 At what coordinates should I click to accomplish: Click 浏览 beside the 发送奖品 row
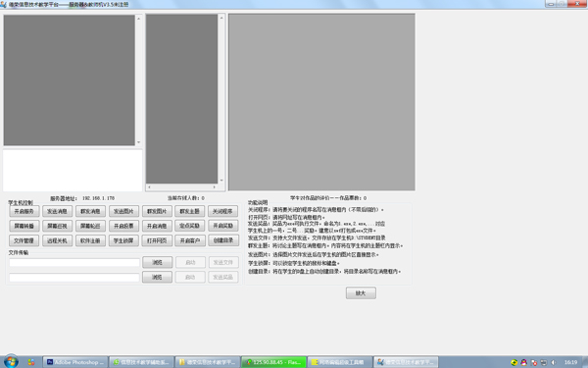pos(157,277)
